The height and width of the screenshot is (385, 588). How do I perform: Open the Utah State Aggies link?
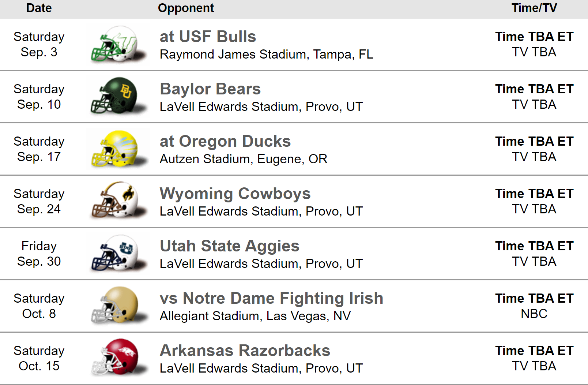click(230, 246)
